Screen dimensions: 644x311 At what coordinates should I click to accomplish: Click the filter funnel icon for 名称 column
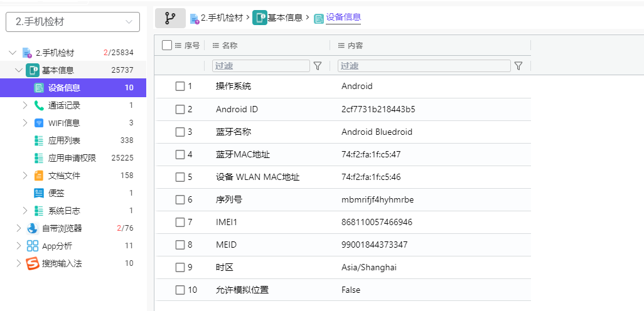318,66
